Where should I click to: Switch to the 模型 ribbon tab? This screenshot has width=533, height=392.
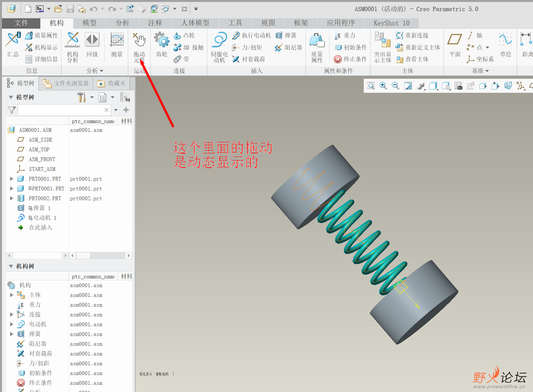pos(89,23)
